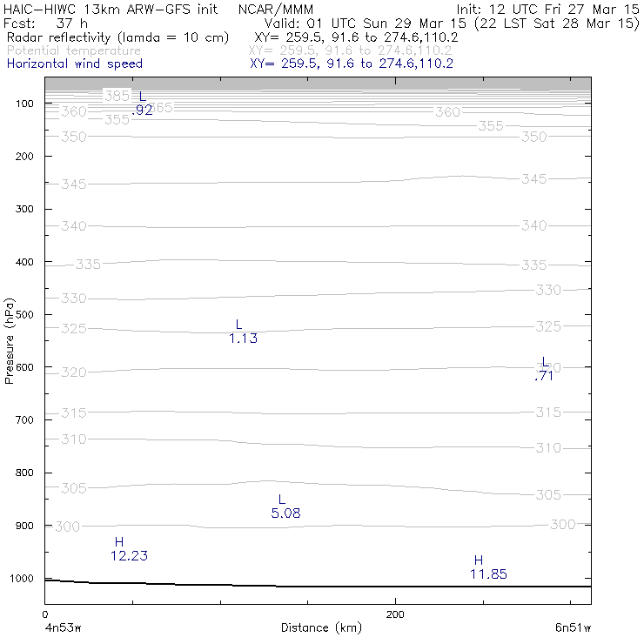Click the '100' pressure tick label

tap(24, 104)
